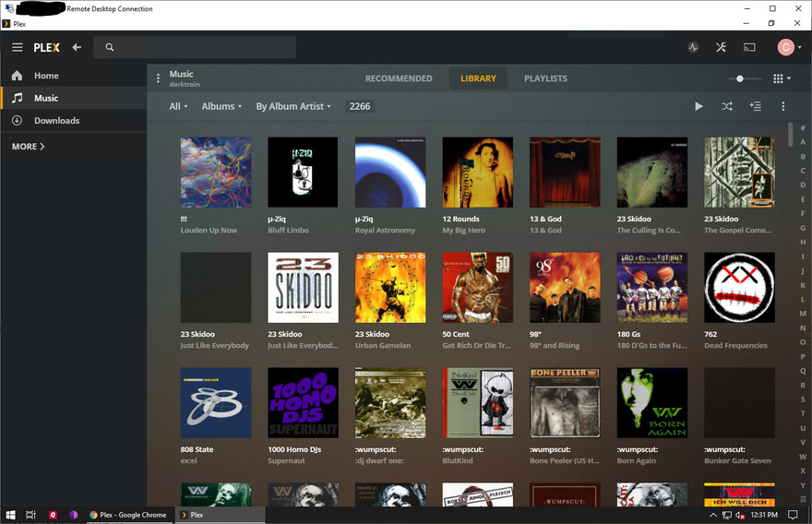Jump to letter M in alphabet index
The image size is (812, 524).
[x=803, y=314]
